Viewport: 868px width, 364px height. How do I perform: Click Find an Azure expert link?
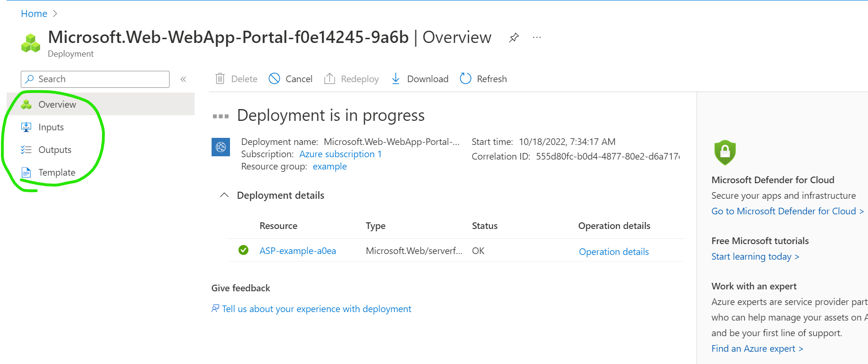(757, 348)
